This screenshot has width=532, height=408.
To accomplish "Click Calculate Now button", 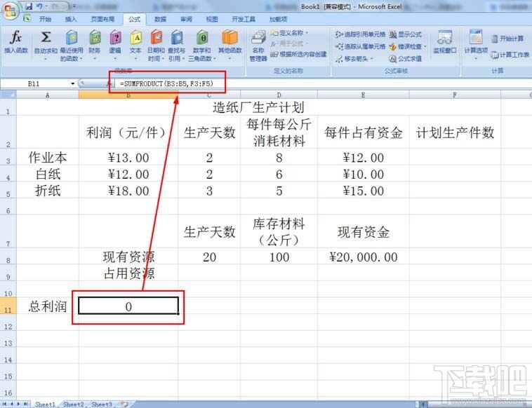I will [x=507, y=39].
